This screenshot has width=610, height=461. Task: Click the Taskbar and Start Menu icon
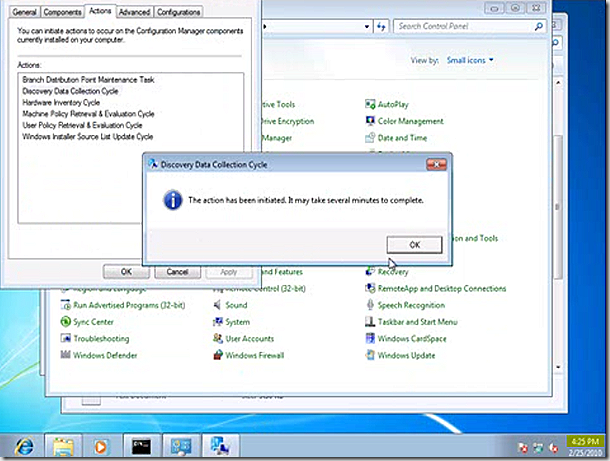[370, 321]
